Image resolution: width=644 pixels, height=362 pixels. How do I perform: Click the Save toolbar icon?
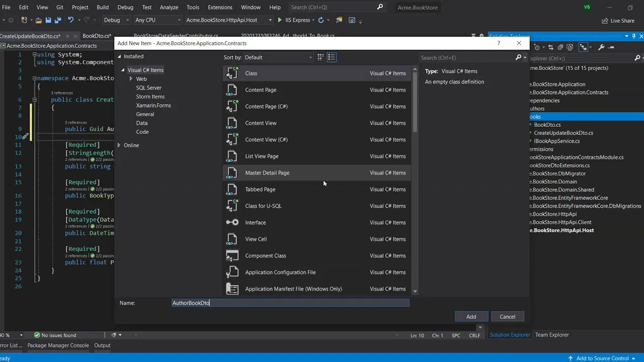tap(48, 20)
